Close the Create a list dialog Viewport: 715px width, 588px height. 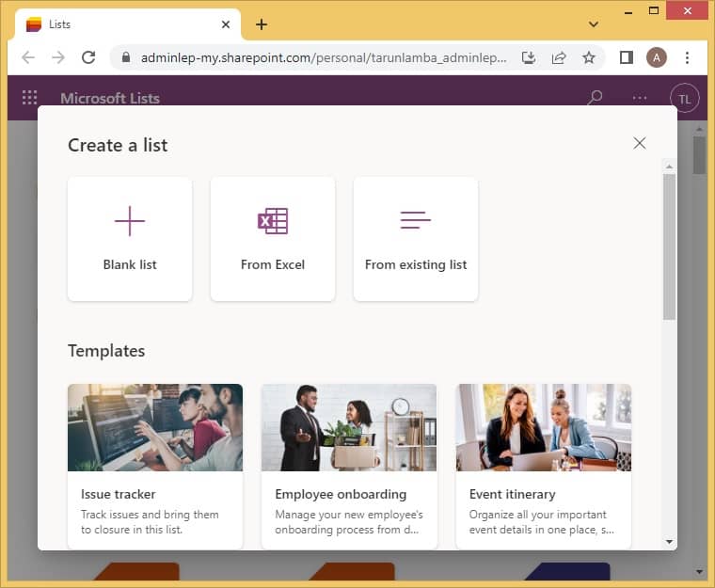(x=640, y=143)
